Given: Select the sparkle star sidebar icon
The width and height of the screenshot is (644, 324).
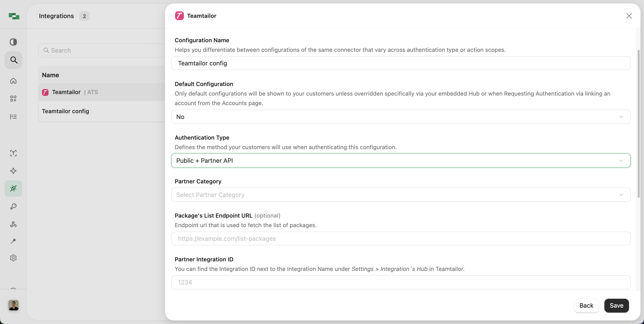Looking at the screenshot, I should (x=13, y=171).
